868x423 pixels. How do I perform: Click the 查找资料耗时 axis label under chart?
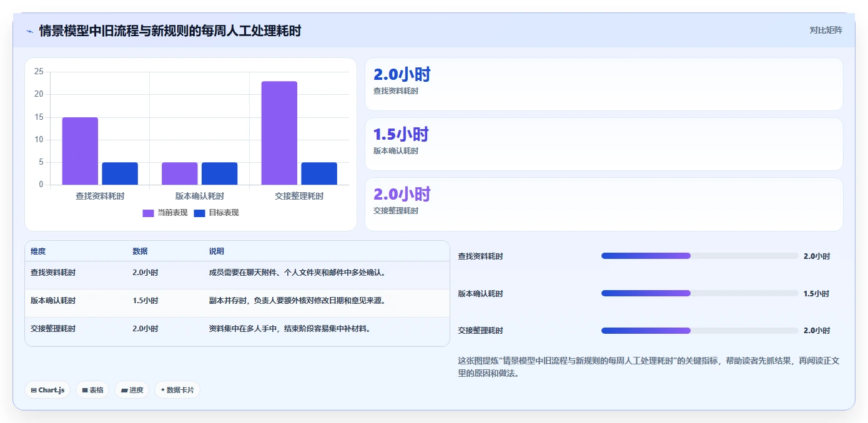(100, 196)
